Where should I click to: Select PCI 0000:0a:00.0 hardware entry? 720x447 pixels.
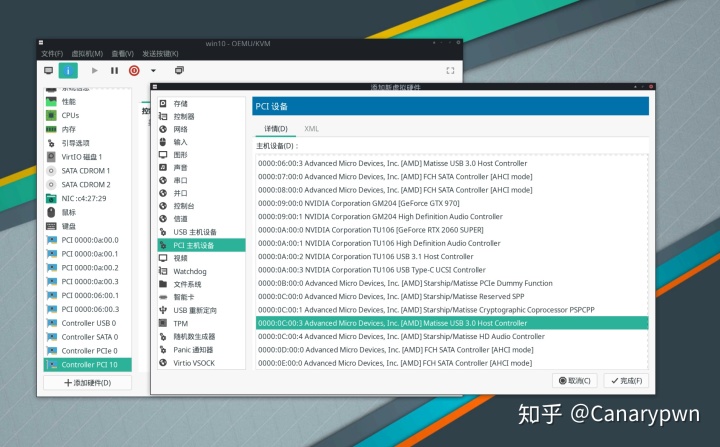[87, 240]
